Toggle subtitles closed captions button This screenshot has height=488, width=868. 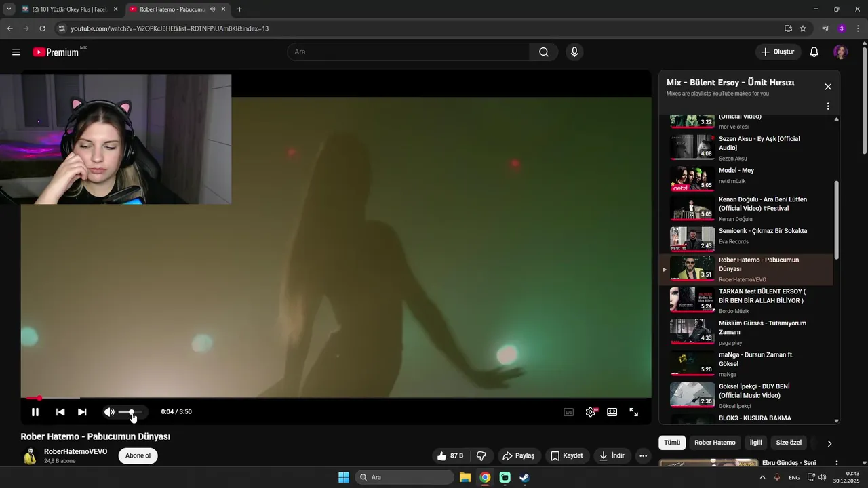569,412
